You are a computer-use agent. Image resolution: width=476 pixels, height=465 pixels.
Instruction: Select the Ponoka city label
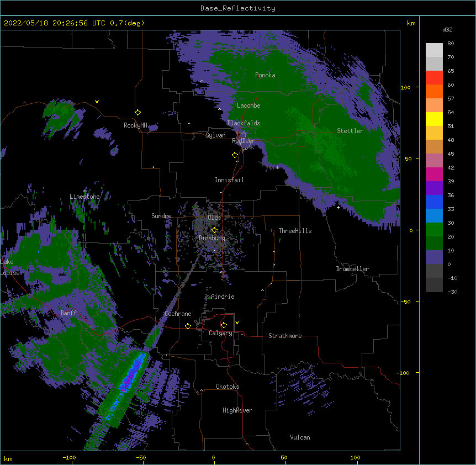(265, 75)
